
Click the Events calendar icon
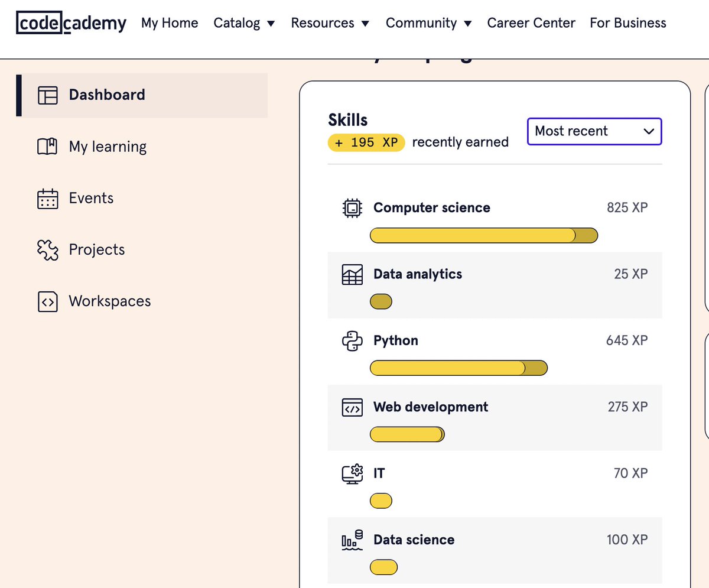click(x=48, y=199)
